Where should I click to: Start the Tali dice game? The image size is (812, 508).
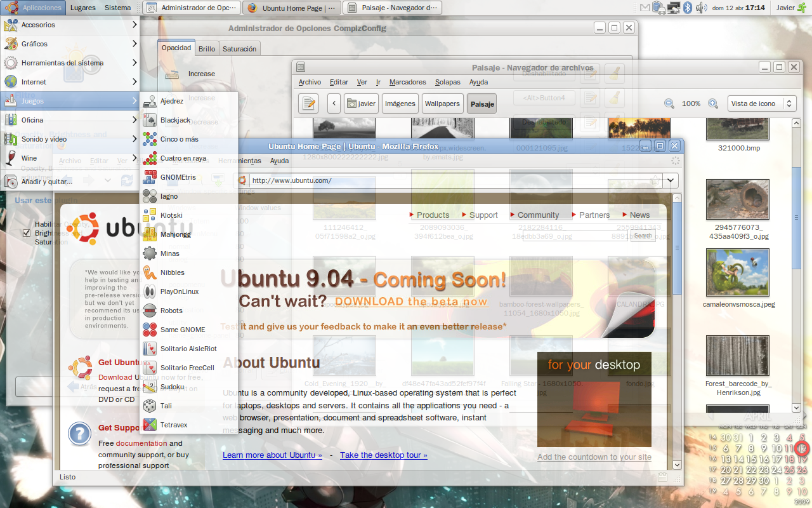[x=188, y=406]
